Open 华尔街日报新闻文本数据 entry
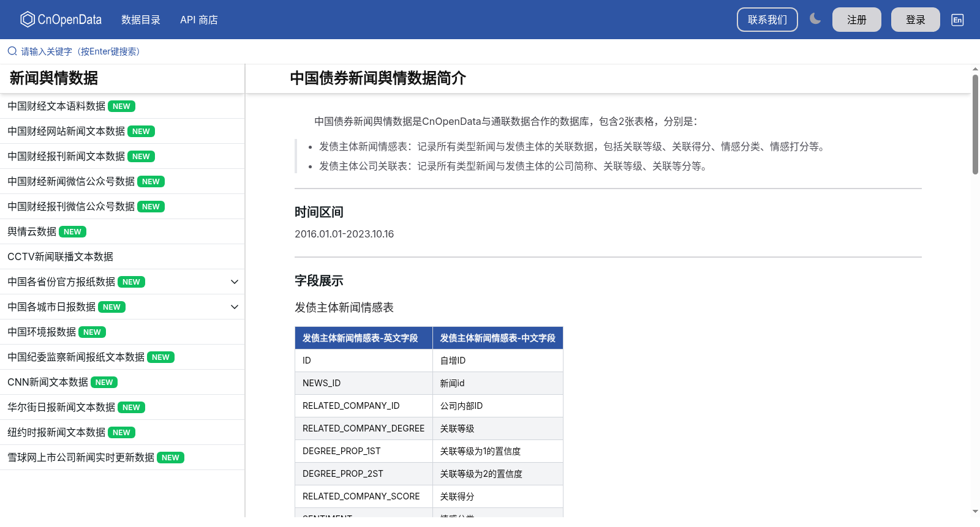The image size is (980, 527). tap(61, 407)
